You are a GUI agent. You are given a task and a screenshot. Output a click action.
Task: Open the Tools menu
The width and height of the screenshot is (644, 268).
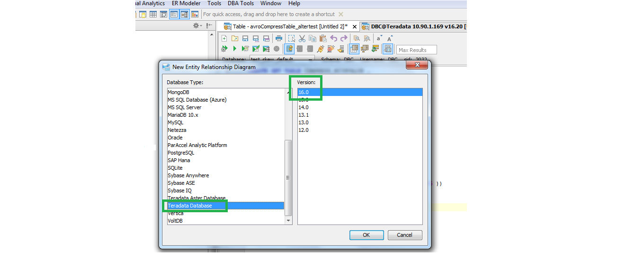pos(214,3)
